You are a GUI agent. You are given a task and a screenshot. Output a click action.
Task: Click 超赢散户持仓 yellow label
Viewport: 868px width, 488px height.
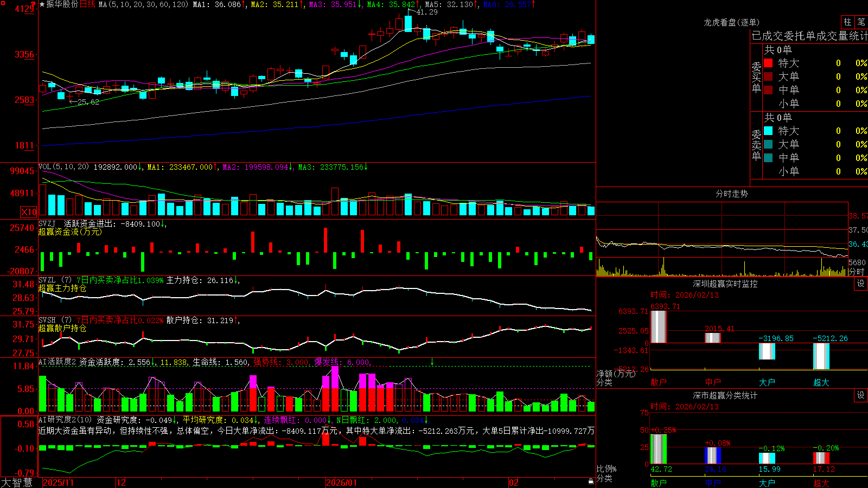(x=62, y=328)
